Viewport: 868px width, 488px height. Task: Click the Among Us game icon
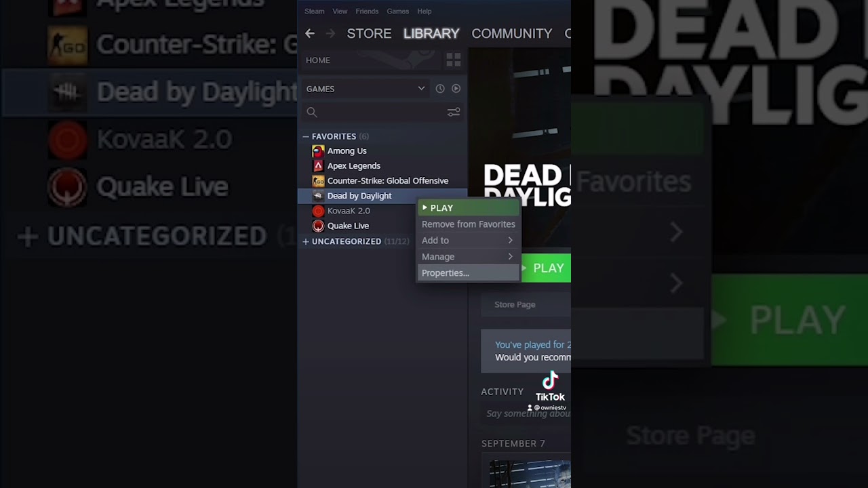pos(318,151)
